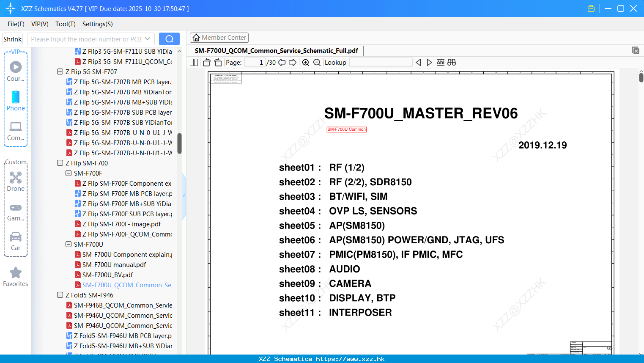The width and height of the screenshot is (644, 363).
Task: Open Z Flip 5G-SM-F707B MB YiDianTong file
Action: [x=119, y=92]
